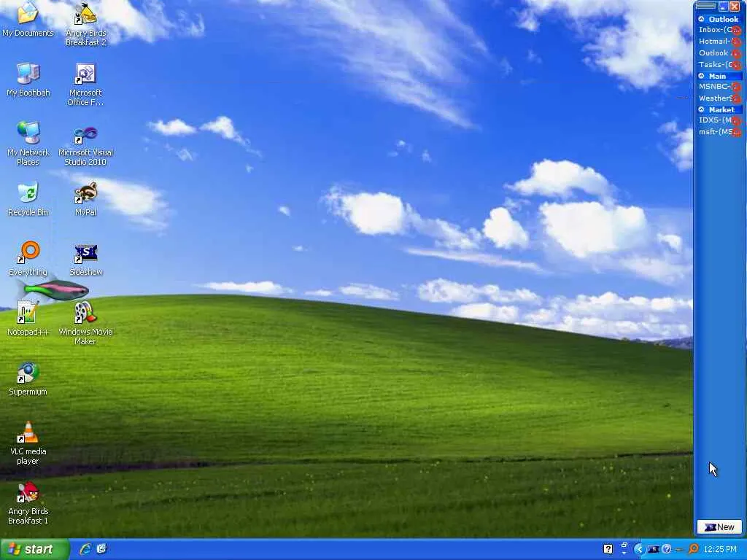Select the Supermium browser shortcut
The image size is (747, 560).
coord(28,378)
